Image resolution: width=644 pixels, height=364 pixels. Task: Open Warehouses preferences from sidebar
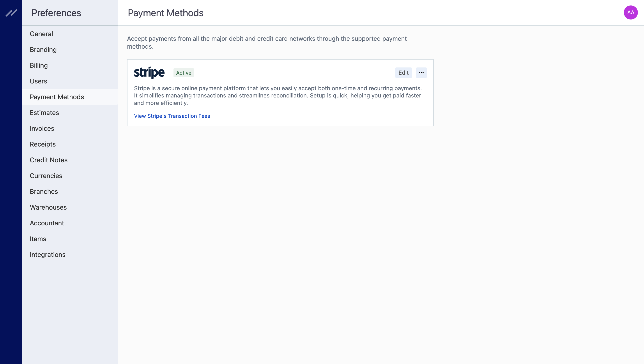pyautogui.click(x=48, y=207)
